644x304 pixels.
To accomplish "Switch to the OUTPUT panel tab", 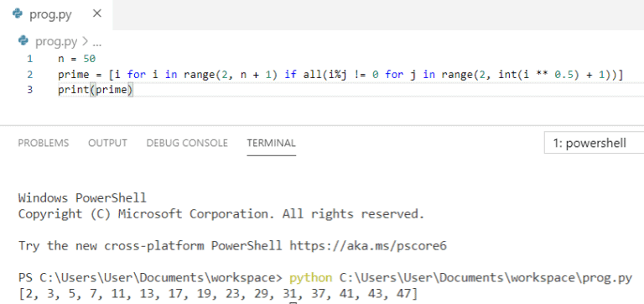I will click(x=107, y=143).
